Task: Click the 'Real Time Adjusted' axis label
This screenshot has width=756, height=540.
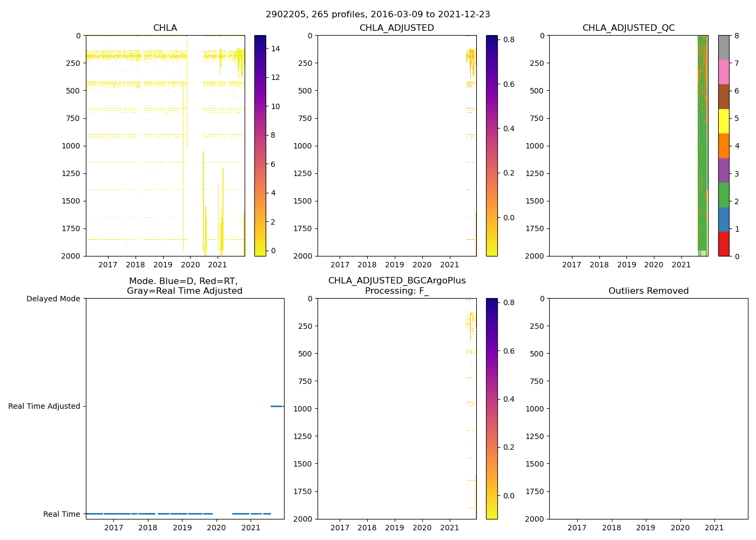Action: (x=44, y=406)
